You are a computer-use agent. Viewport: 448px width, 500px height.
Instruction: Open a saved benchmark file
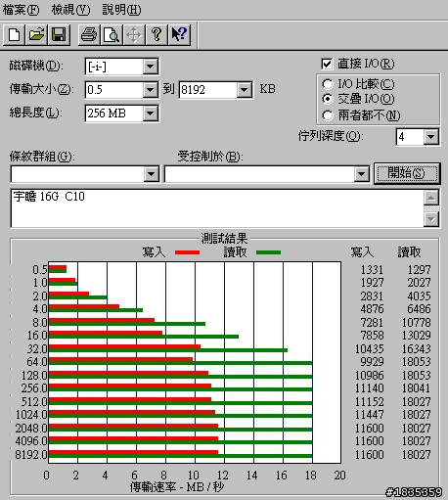[36, 34]
